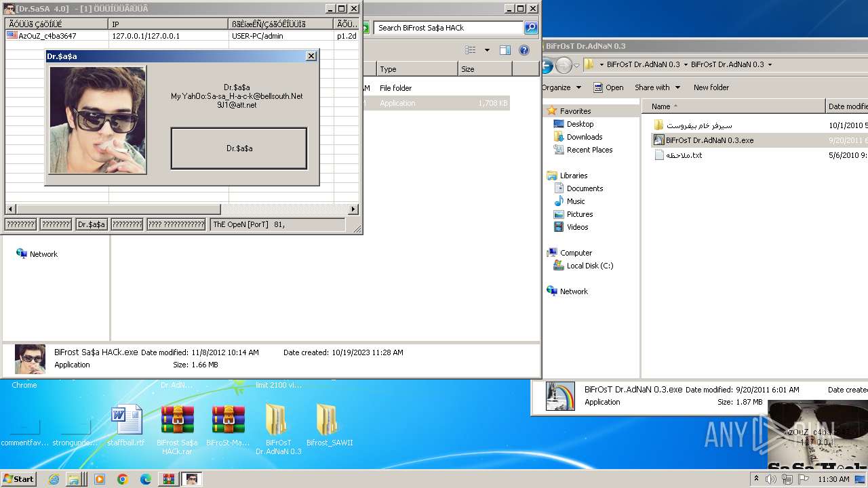Click the first BiFrOsT Dr.AdNaN 0.3 breadcrumb
Screen dimensions: 868x488
(643, 65)
